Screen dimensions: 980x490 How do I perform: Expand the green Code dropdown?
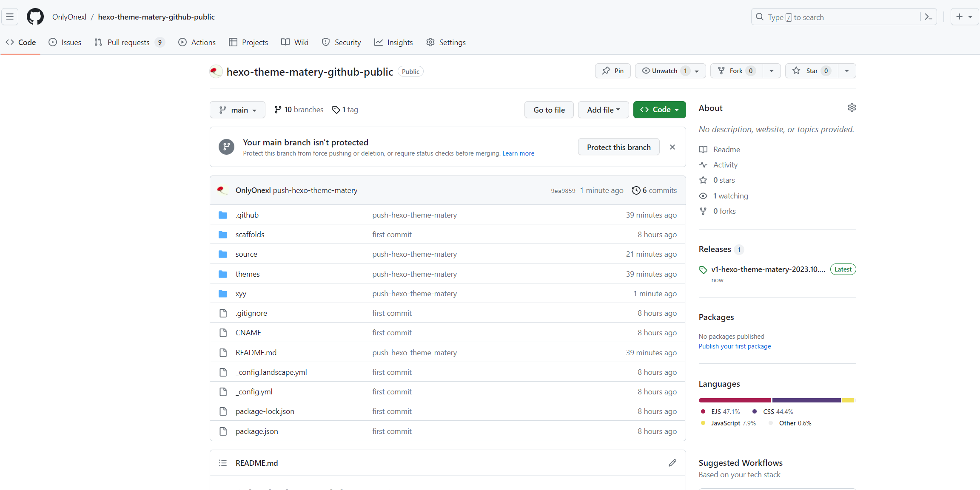point(659,110)
